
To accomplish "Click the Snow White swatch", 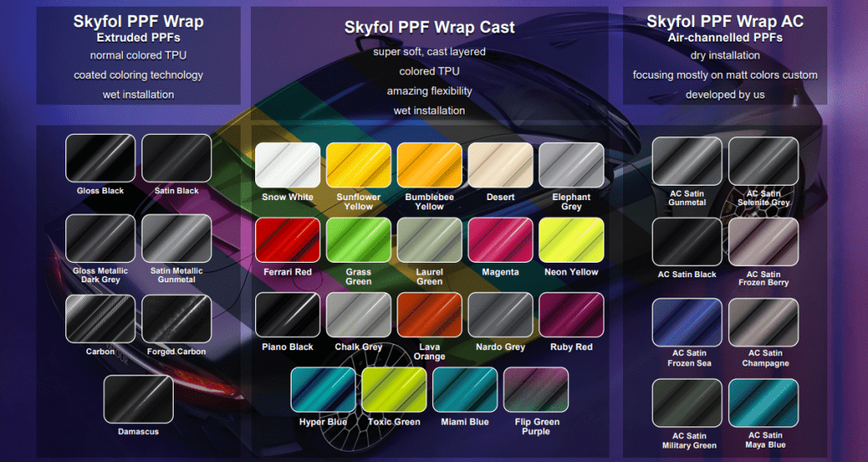I will click(288, 165).
